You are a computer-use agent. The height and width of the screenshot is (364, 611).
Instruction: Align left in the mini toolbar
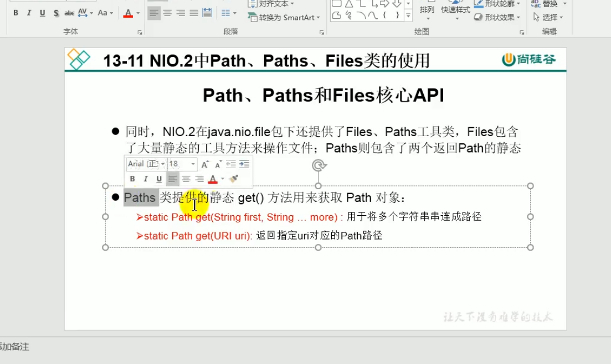tap(173, 179)
